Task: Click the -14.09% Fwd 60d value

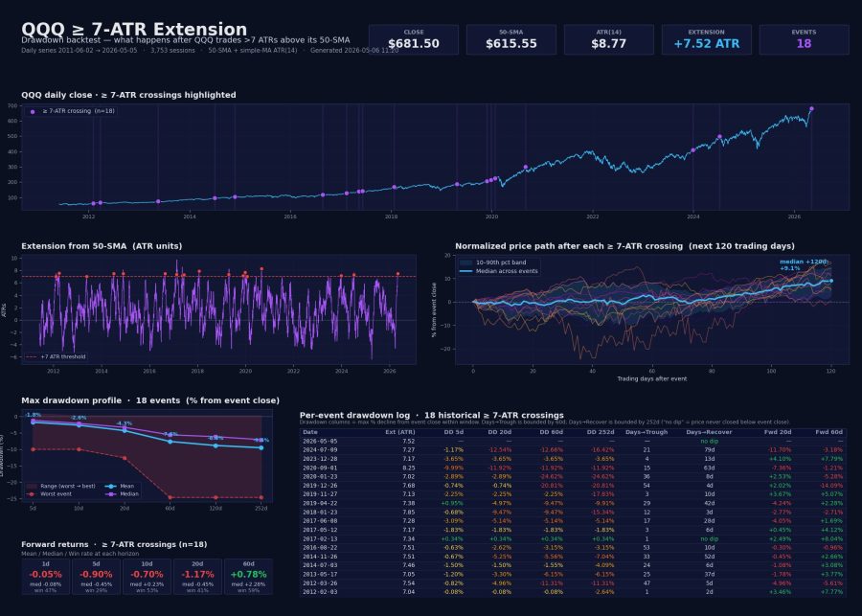Action: pyautogui.click(x=830, y=486)
